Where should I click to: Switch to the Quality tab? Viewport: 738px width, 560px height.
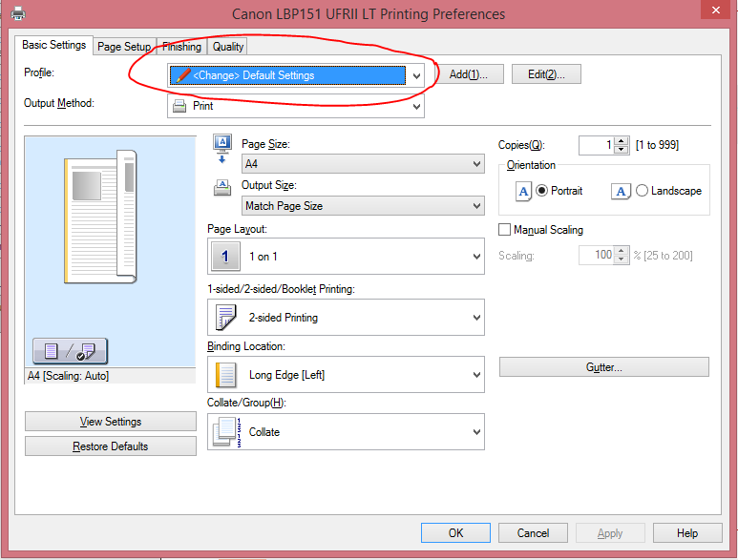(228, 47)
